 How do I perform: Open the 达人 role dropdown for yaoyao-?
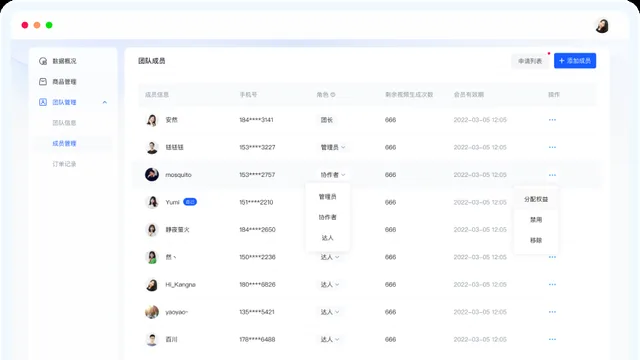click(x=330, y=312)
